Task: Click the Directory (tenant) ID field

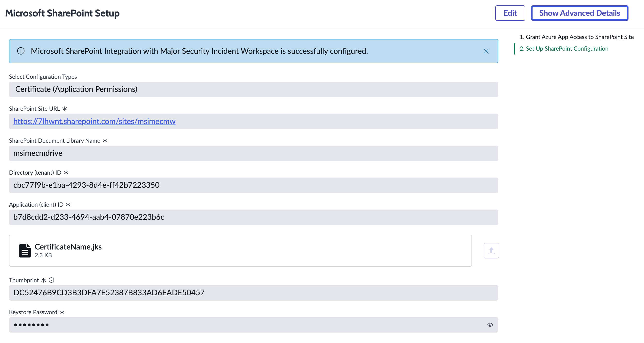Action: 253,185
